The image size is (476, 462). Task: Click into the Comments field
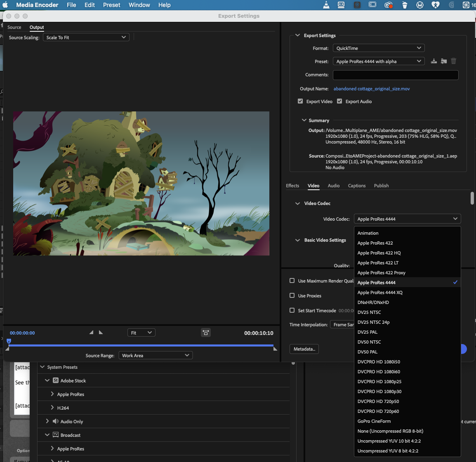click(x=396, y=75)
